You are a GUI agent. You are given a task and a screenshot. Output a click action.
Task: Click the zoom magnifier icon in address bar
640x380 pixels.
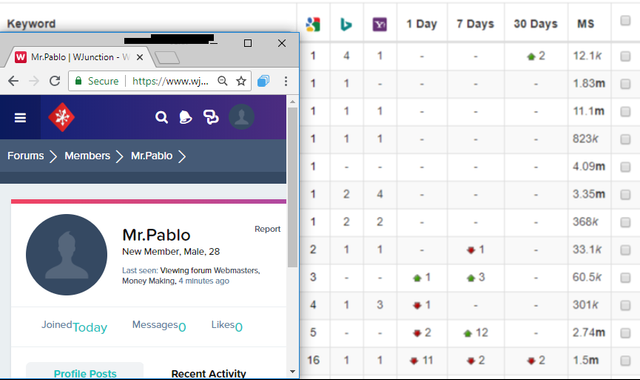[222, 81]
